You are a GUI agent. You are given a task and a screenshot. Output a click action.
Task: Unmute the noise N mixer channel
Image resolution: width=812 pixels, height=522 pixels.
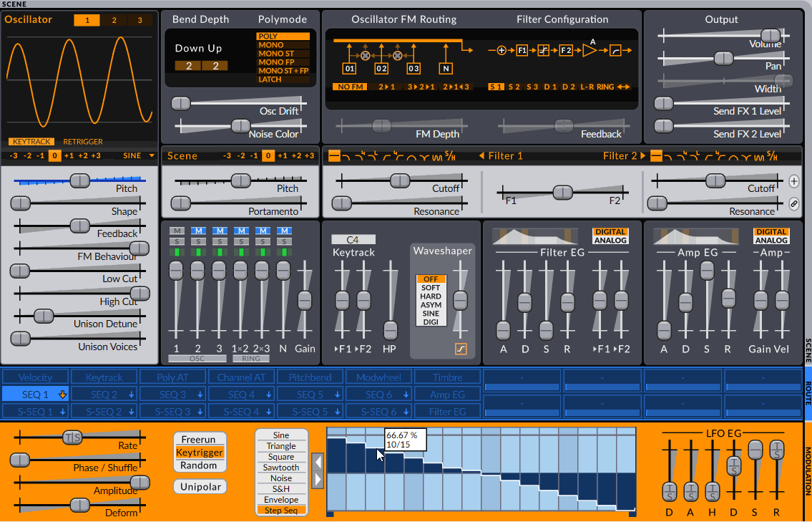[284, 231]
